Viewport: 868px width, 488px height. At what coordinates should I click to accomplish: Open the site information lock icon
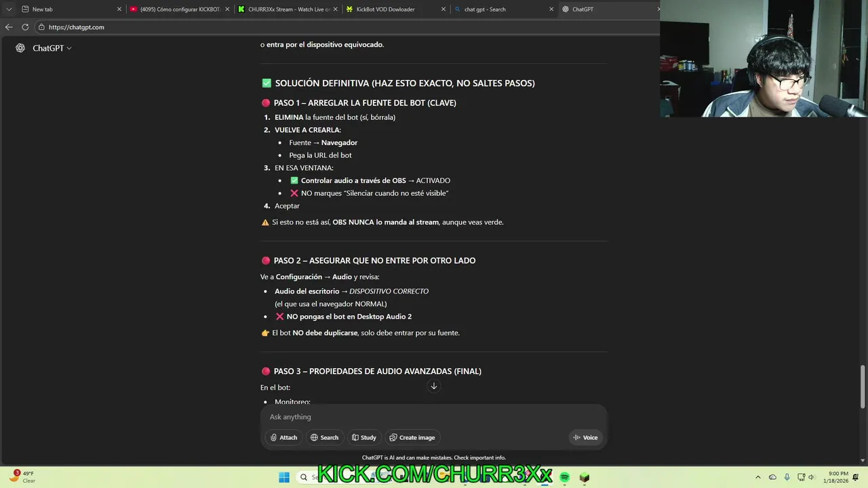(41, 27)
